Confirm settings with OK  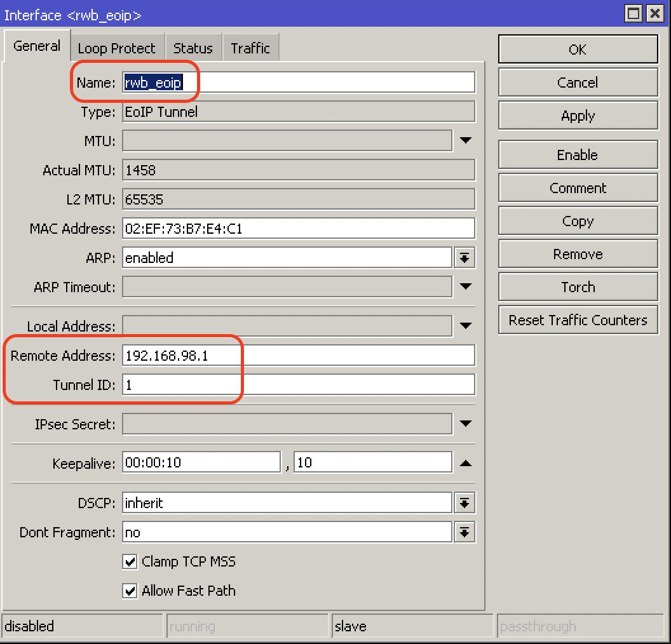[x=577, y=49]
